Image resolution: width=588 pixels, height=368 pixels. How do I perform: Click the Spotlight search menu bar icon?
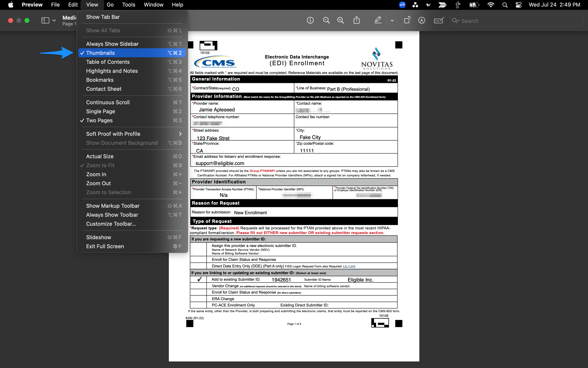coord(505,5)
